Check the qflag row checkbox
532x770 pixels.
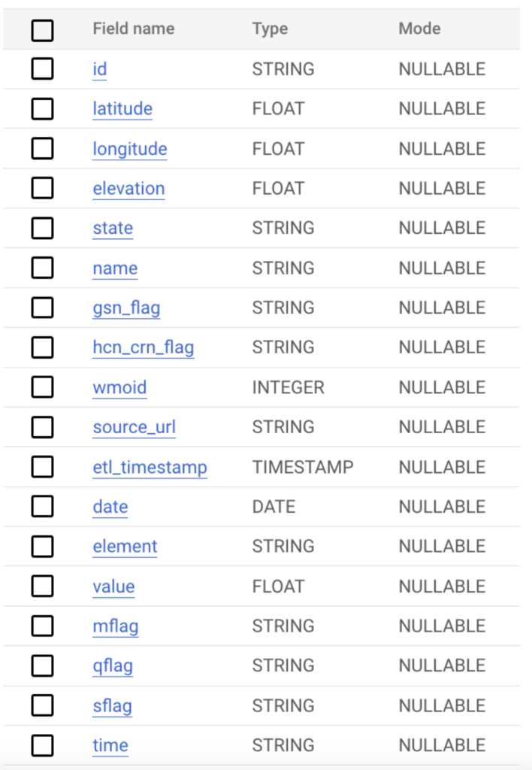43,665
